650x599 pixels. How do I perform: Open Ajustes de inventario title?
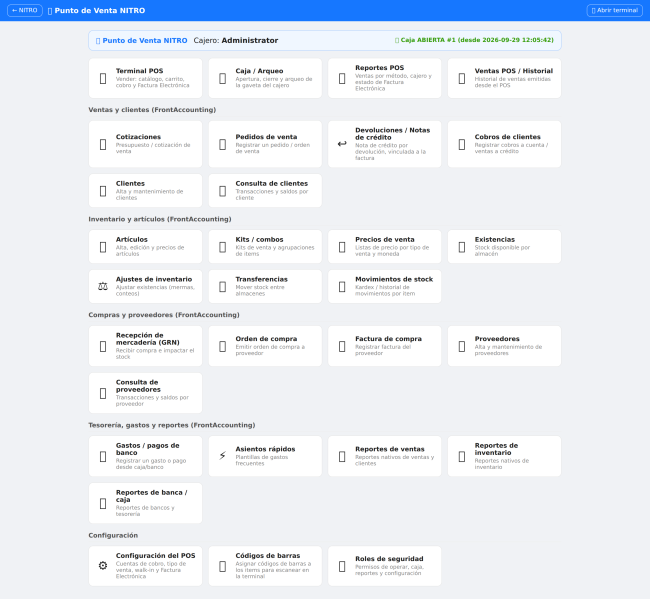tap(154, 279)
